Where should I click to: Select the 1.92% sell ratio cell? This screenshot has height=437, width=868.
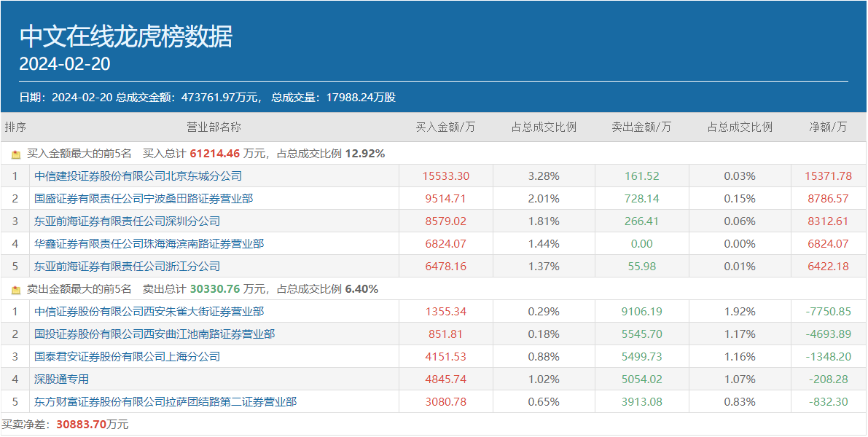[740, 312]
